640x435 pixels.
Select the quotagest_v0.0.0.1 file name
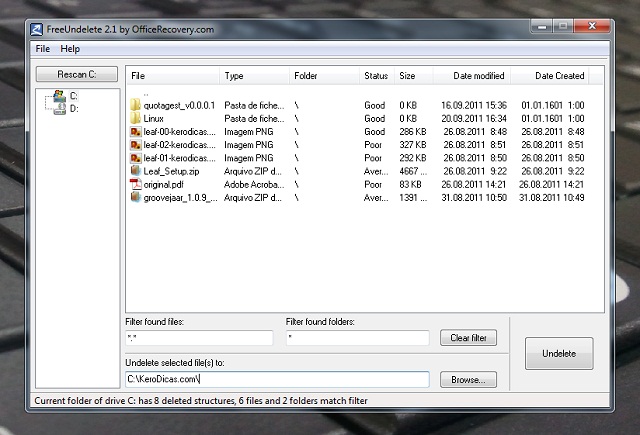point(179,105)
